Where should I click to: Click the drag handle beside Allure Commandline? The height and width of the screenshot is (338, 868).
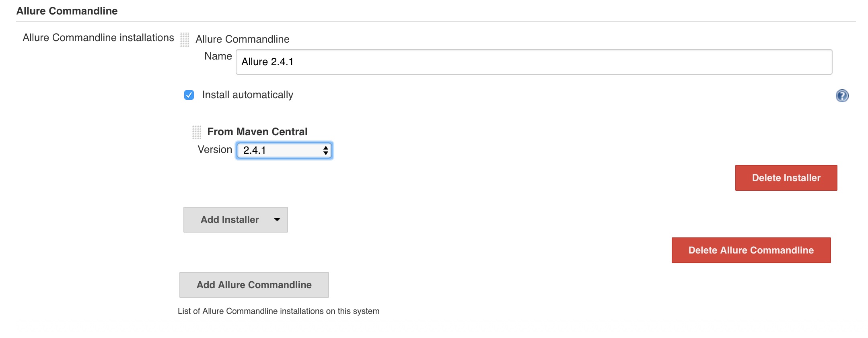(x=185, y=39)
